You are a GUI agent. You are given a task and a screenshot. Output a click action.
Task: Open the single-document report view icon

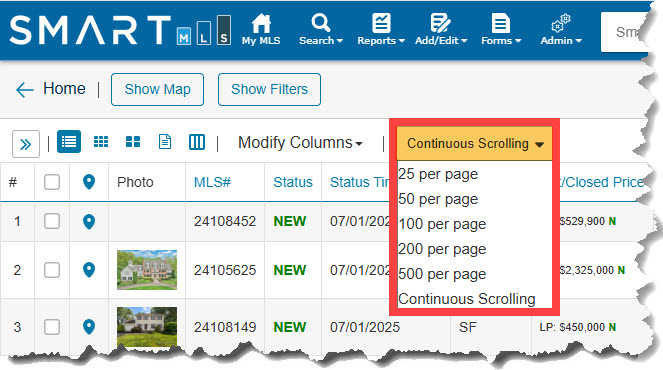click(165, 142)
